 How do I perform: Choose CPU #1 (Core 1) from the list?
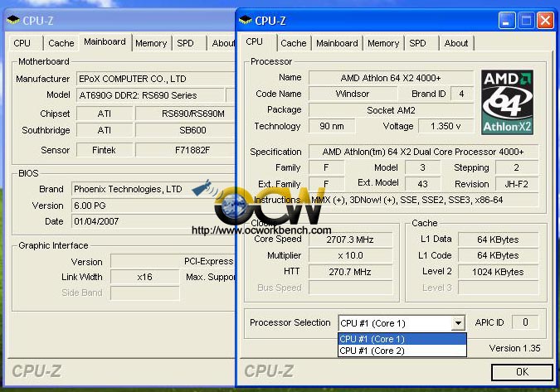[x=402, y=339]
